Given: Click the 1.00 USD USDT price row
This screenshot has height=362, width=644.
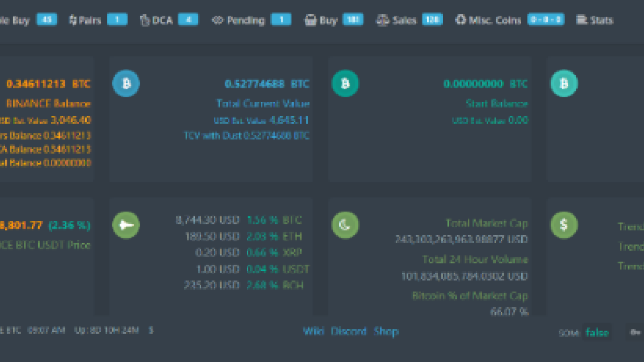Looking at the screenshot, I should point(253,269).
